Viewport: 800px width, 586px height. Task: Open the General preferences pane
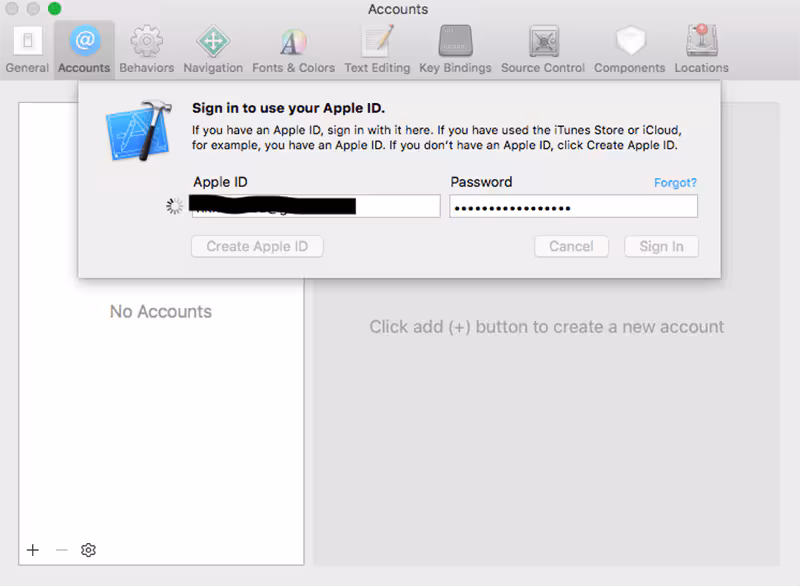pyautogui.click(x=27, y=49)
